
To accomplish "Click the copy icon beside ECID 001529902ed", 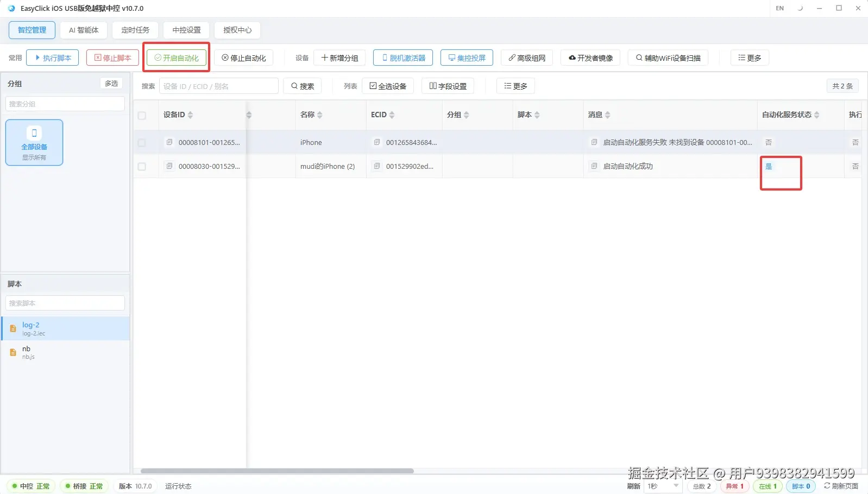I will (x=377, y=166).
